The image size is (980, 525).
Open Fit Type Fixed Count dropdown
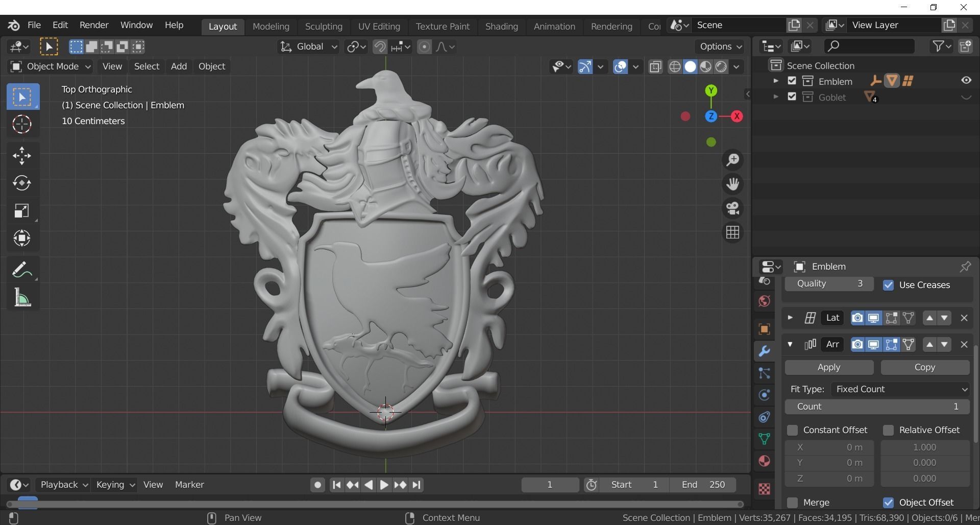(900, 389)
